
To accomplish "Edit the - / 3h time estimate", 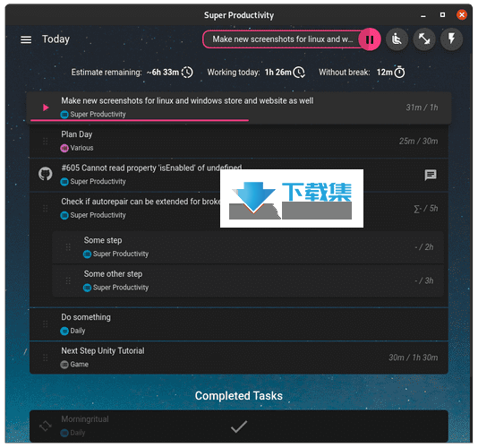I will coord(424,280).
